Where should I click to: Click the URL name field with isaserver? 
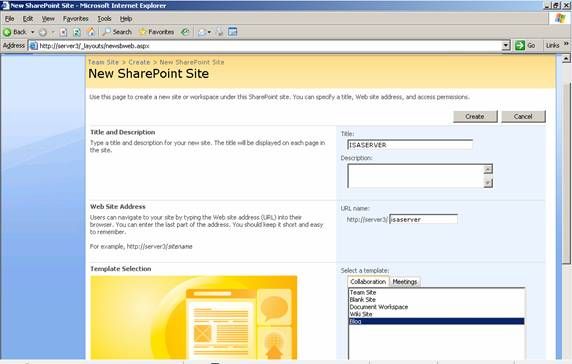(423, 219)
